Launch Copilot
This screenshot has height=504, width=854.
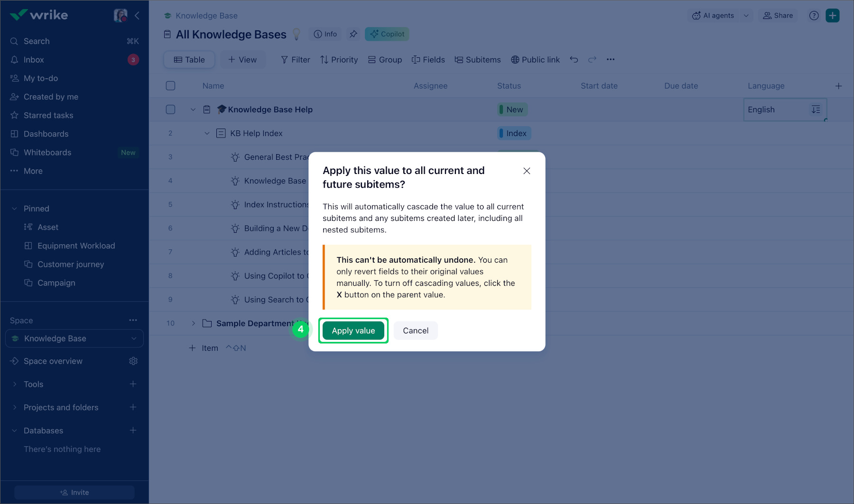pyautogui.click(x=387, y=34)
